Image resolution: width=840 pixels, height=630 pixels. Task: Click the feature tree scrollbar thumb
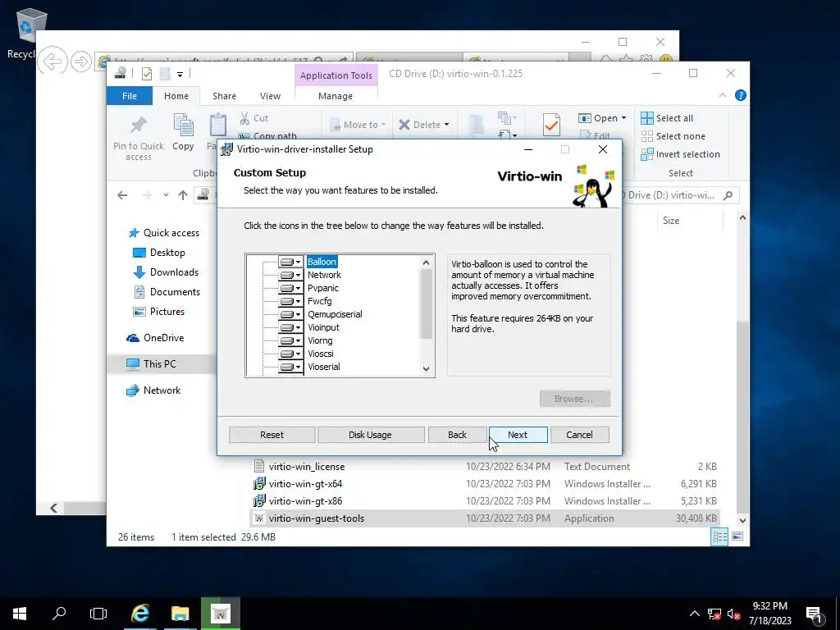pos(426,304)
